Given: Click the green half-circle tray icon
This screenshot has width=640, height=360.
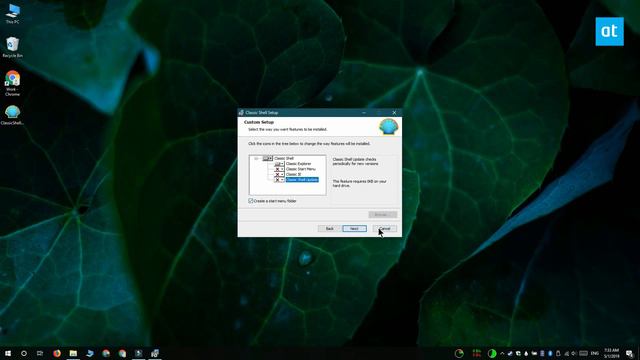Looking at the screenshot, I should coord(492,353).
